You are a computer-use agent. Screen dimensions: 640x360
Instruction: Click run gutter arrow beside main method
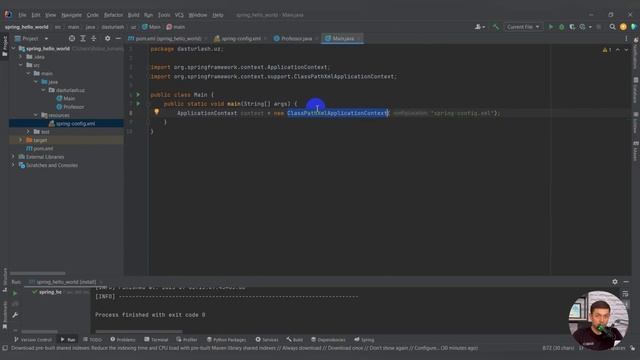pyautogui.click(x=138, y=104)
